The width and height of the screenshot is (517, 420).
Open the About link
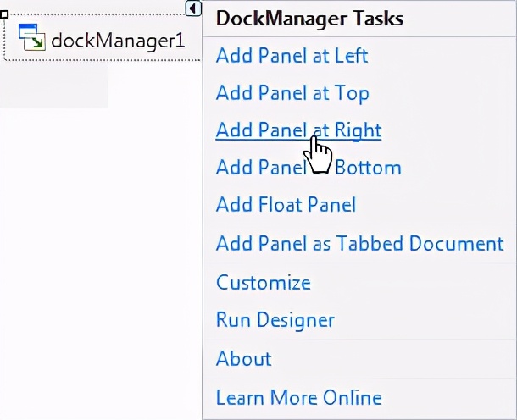[243, 359]
